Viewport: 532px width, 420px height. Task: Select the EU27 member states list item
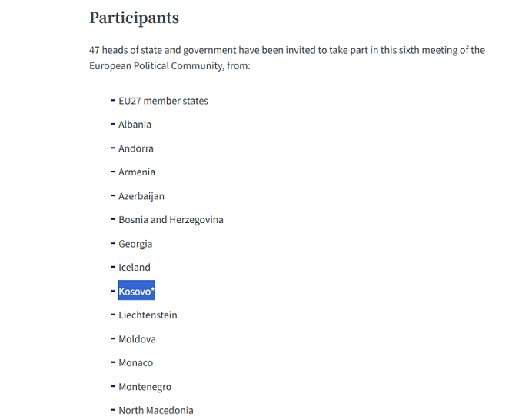(x=163, y=101)
